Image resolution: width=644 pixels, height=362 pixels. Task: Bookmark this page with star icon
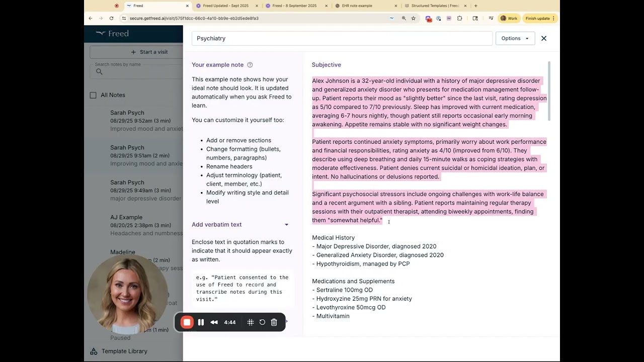click(x=413, y=18)
